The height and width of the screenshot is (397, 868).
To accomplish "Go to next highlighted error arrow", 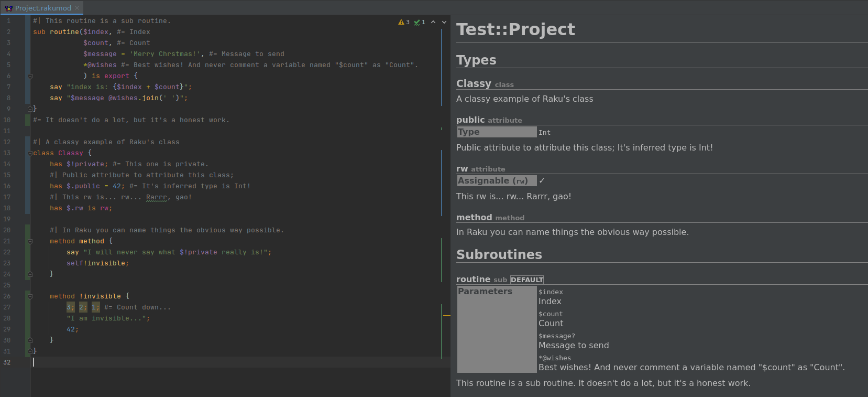I will pyautogui.click(x=444, y=22).
